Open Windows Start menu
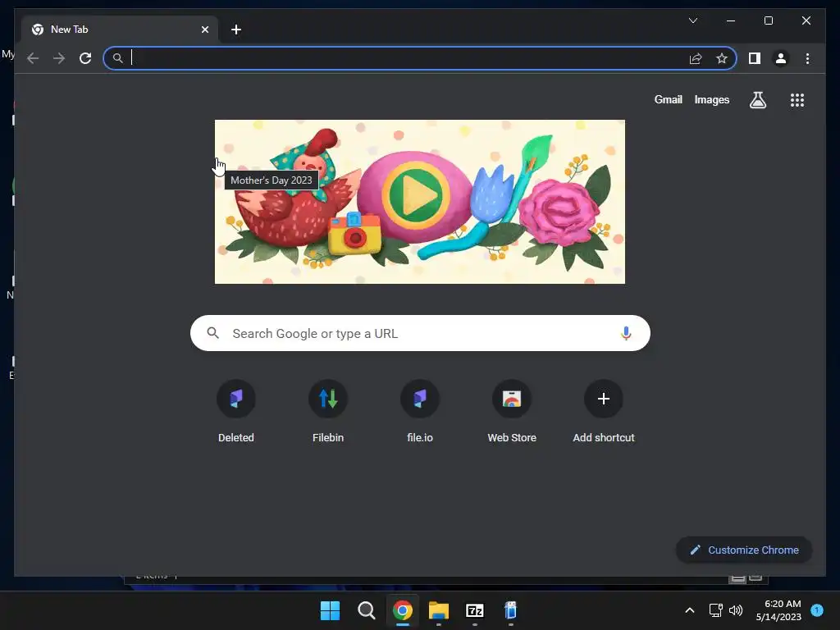Image resolution: width=840 pixels, height=630 pixels. (330, 610)
